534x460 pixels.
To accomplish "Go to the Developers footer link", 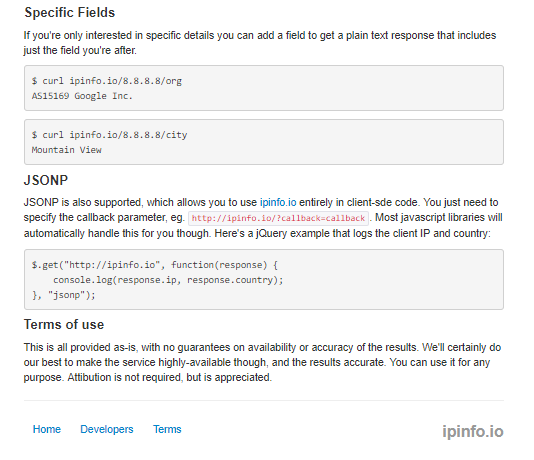I will click(107, 429).
